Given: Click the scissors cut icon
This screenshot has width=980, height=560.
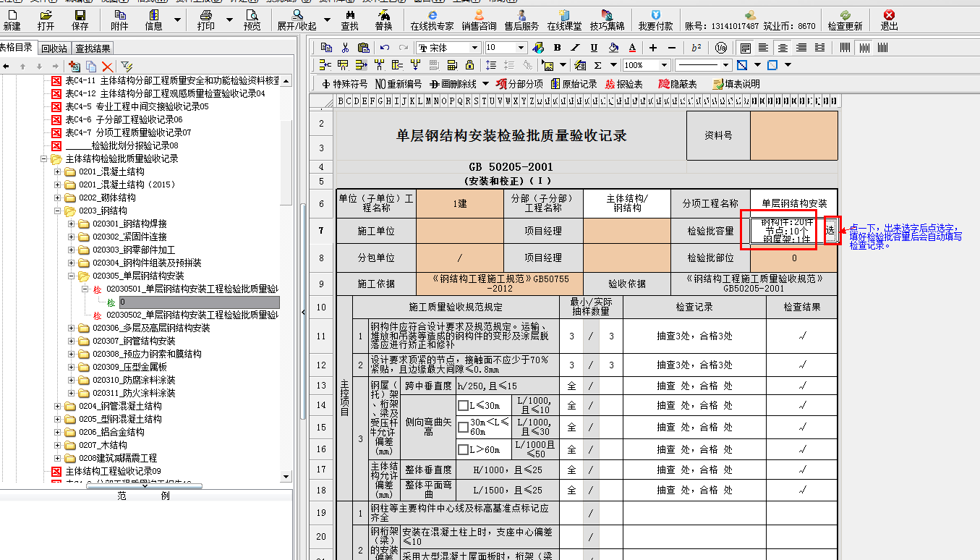Looking at the screenshot, I should click(345, 48).
